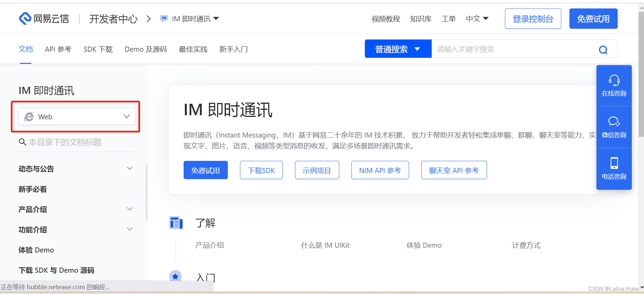644x294 pixels.
Task: Click the IM product icon in breadcrumb
Action: (164, 19)
